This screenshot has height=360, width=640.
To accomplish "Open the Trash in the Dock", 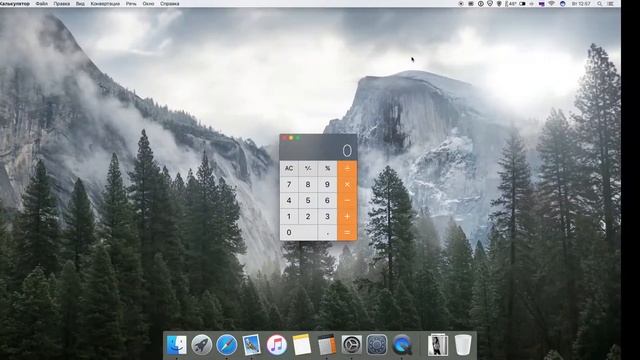I will (463, 345).
